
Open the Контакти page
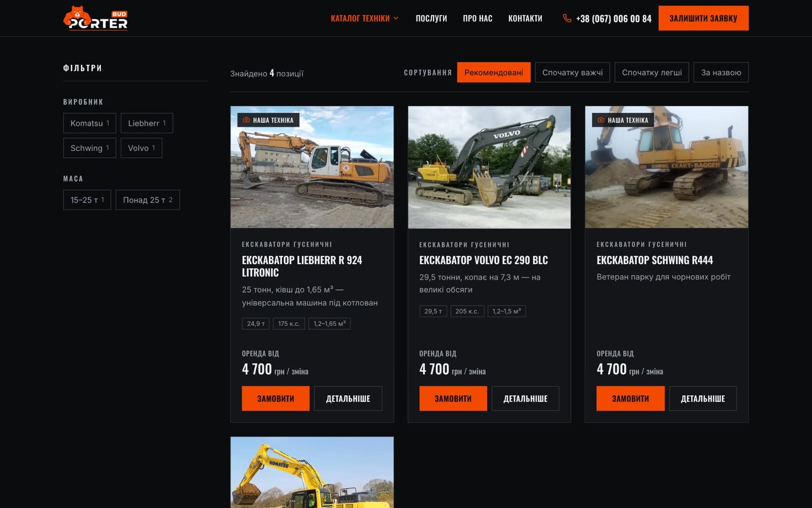[x=525, y=18]
